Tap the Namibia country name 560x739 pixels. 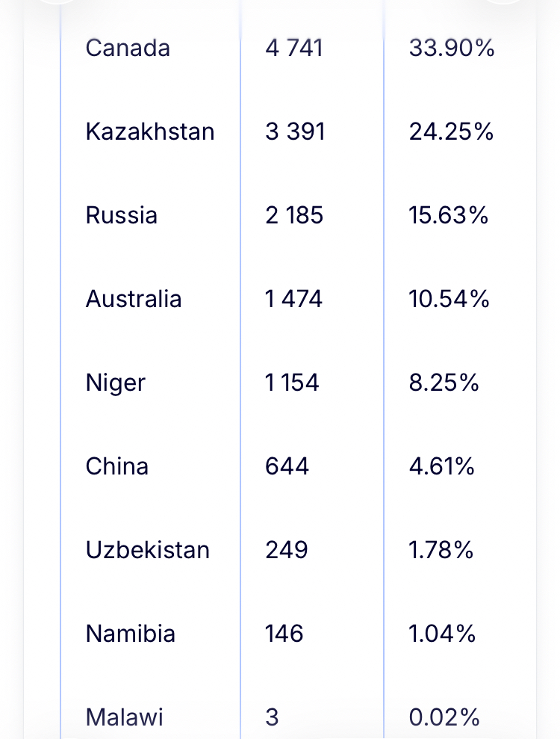131,634
